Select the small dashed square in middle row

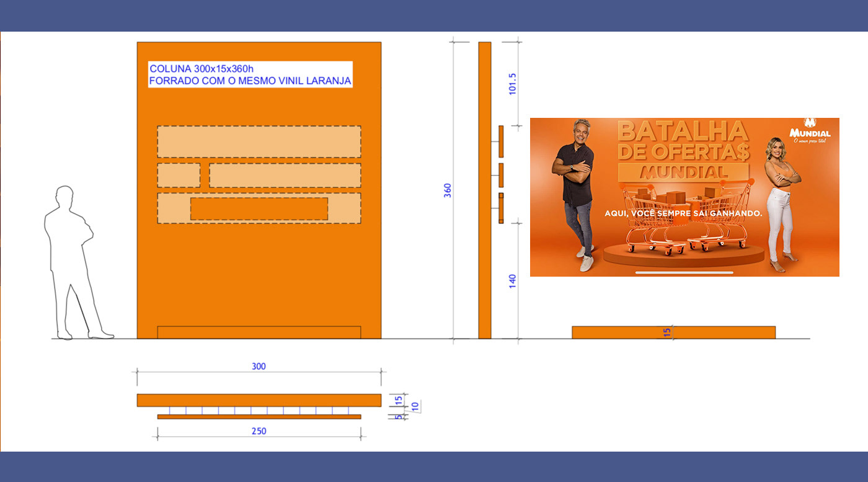[179, 176]
